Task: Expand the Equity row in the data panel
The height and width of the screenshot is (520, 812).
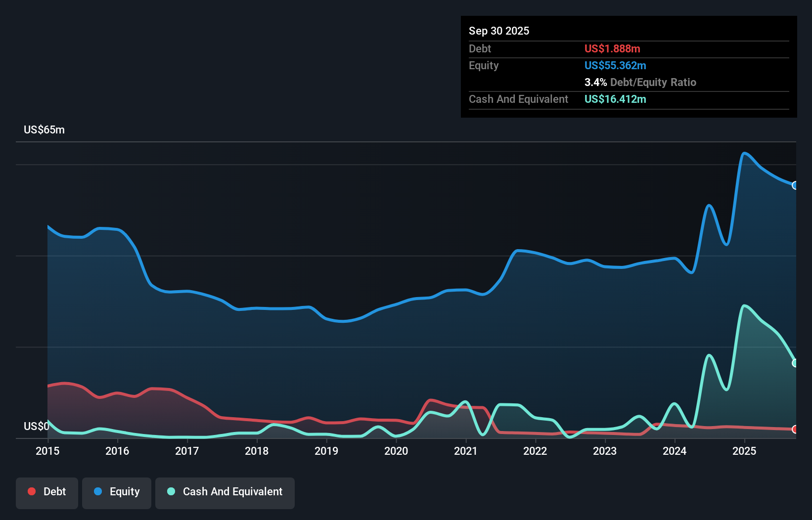Action: click(x=484, y=65)
